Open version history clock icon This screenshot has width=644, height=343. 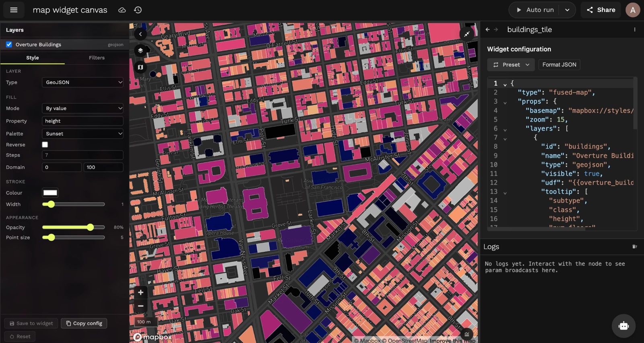[138, 10]
